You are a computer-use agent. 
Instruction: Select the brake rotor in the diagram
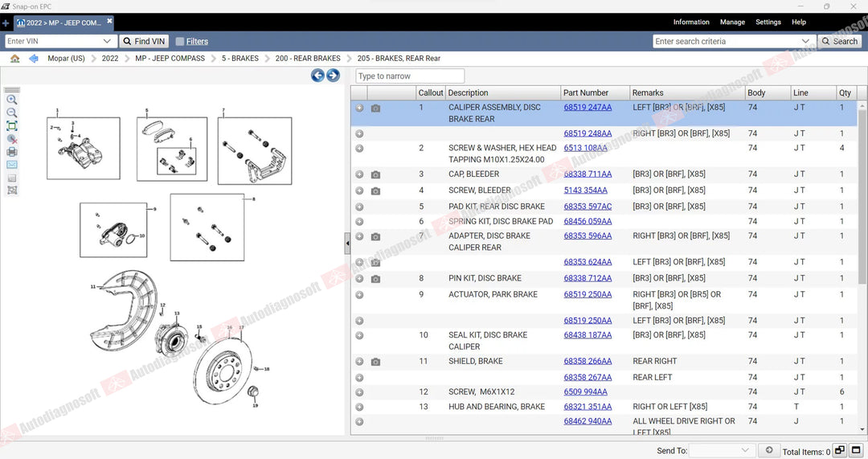[223, 371]
